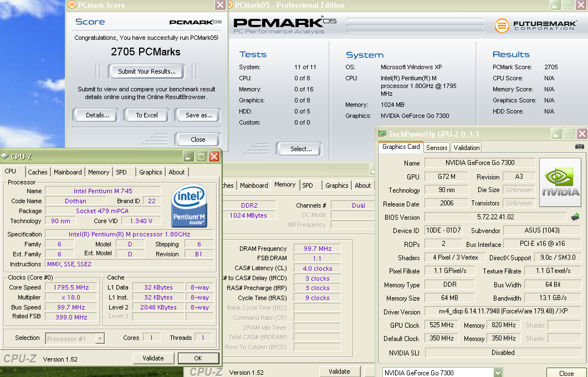588x377 pixels.
Task: Switch to the Caches tab in CPU-Z
Action: (38, 172)
